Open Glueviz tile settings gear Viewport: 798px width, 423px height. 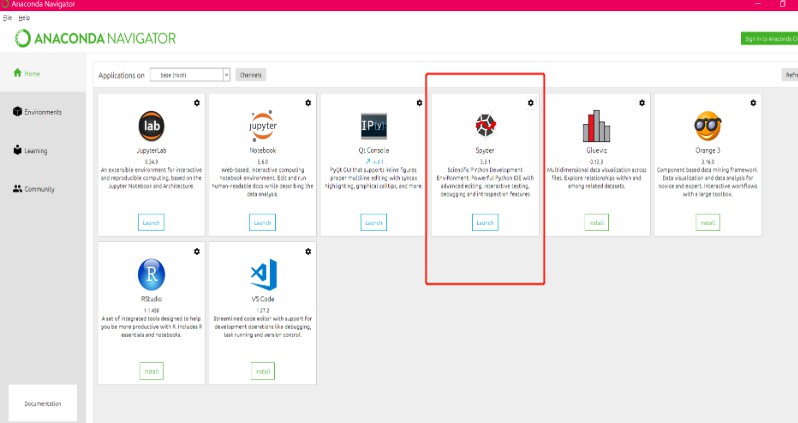click(642, 103)
